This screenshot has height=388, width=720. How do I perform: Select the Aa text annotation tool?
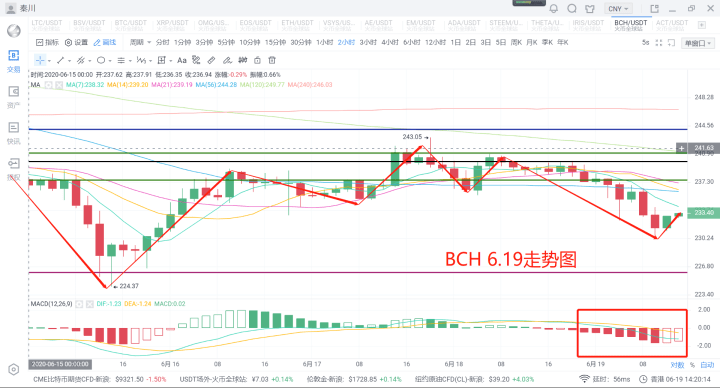(x=182, y=60)
